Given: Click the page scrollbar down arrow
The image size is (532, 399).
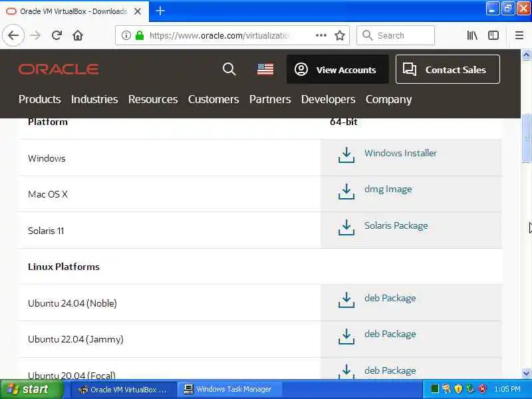Looking at the screenshot, I should pos(526,374).
